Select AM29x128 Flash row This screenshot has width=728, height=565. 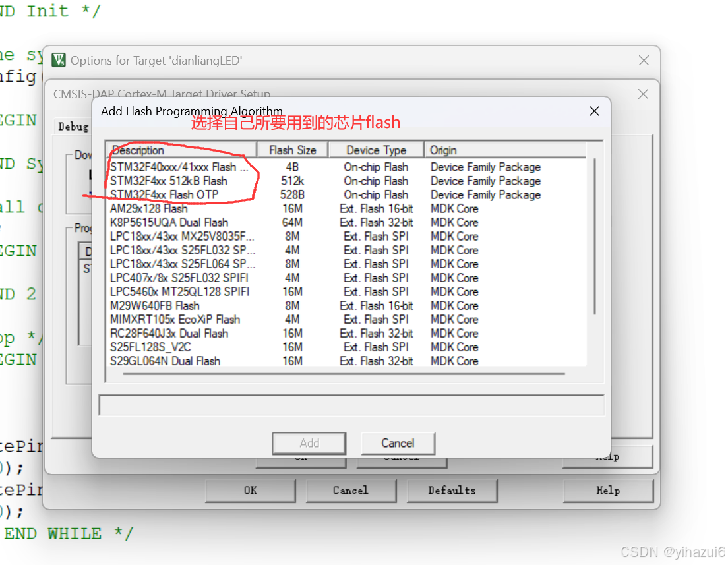(347, 209)
